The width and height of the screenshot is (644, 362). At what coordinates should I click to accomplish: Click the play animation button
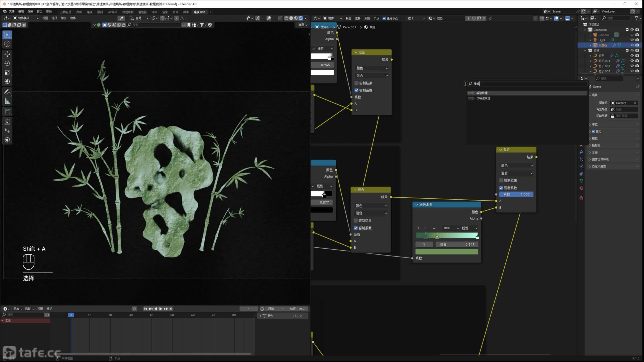coord(160,309)
